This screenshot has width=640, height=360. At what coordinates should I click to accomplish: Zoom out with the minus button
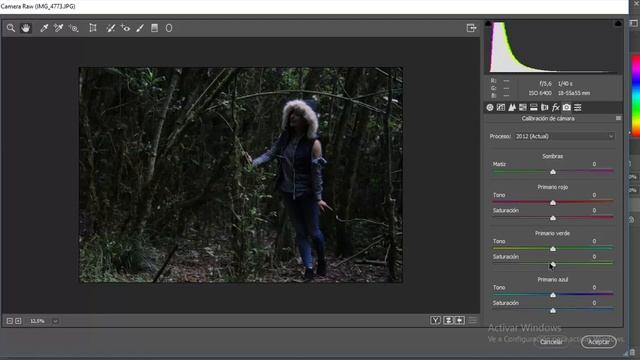[x=9, y=321]
